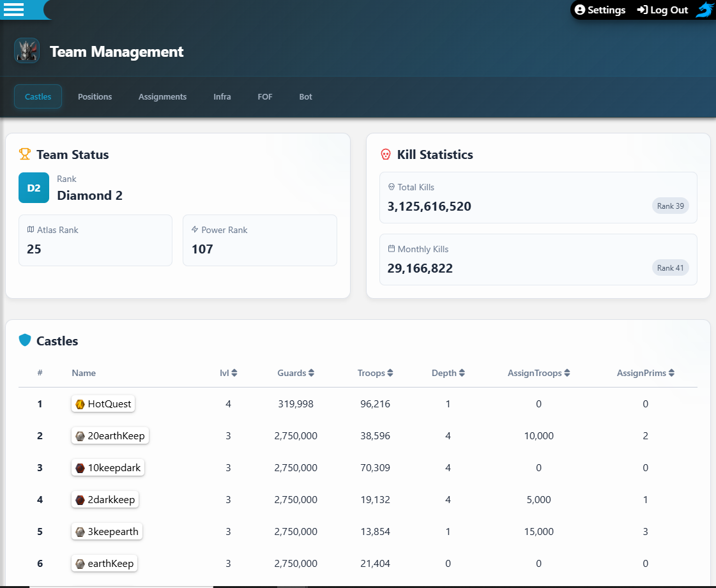
Task: Sort castles by Troops column
Action: pos(375,373)
